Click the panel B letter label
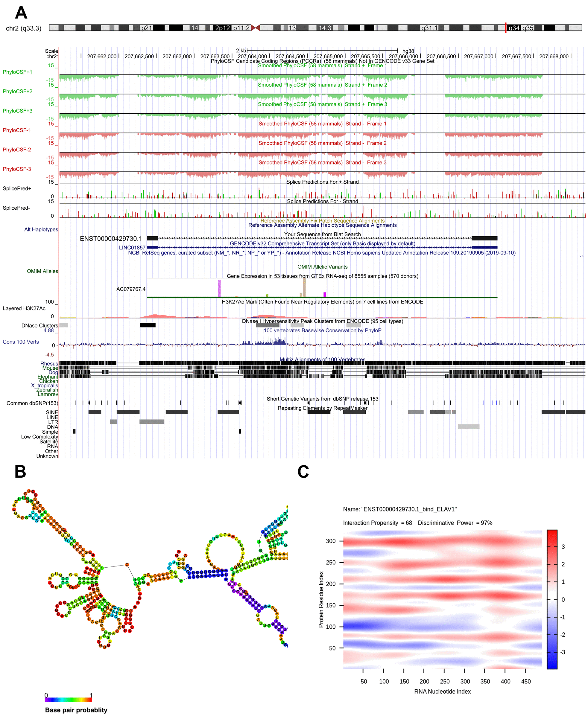 pos(20,472)
